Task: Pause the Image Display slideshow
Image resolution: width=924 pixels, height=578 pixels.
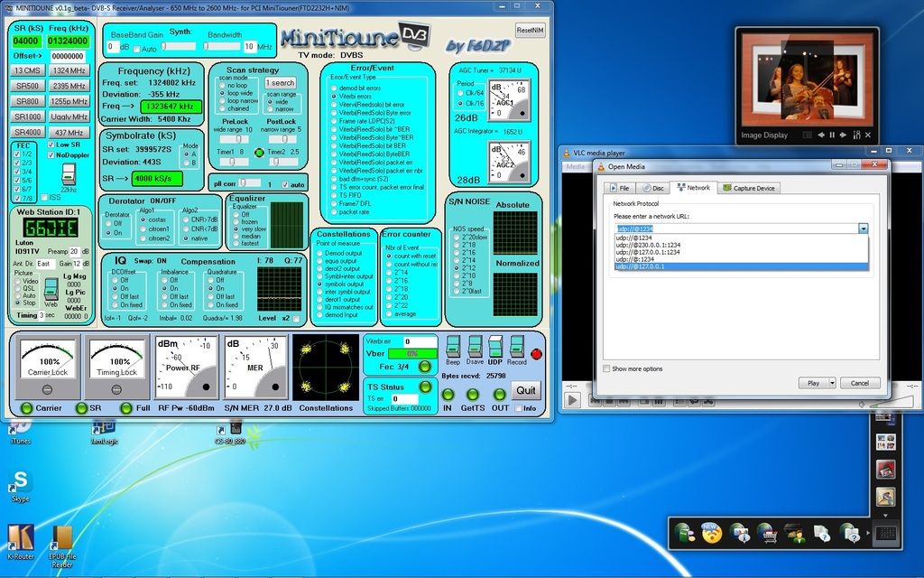Action: point(832,135)
